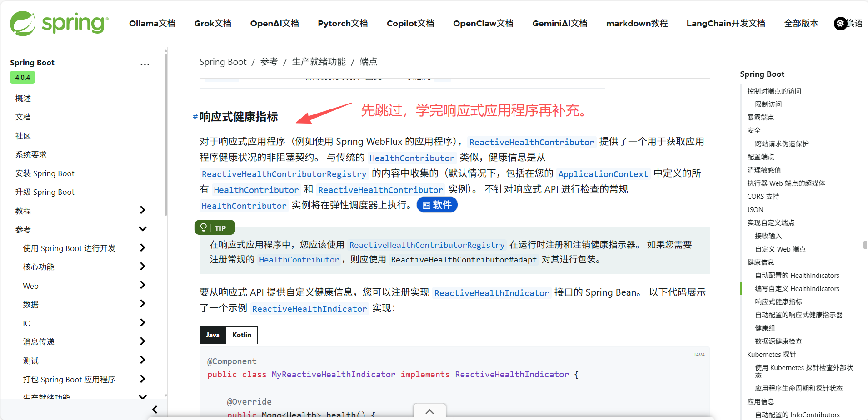Open GeminiAI文档 in the top navigation
This screenshot has width=868, height=420.
click(x=560, y=23)
